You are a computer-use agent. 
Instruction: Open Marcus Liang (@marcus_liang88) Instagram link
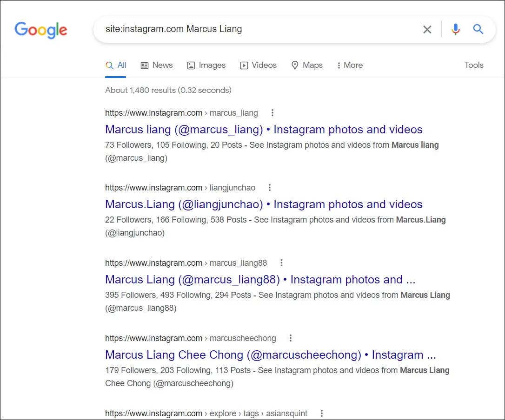pos(260,280)
